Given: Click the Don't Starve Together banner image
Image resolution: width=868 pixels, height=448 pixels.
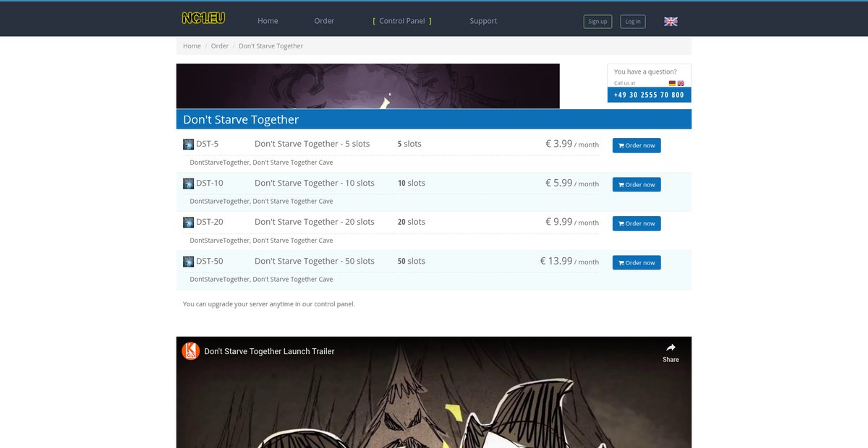Looking at the screenshot, I should point(367,86).
